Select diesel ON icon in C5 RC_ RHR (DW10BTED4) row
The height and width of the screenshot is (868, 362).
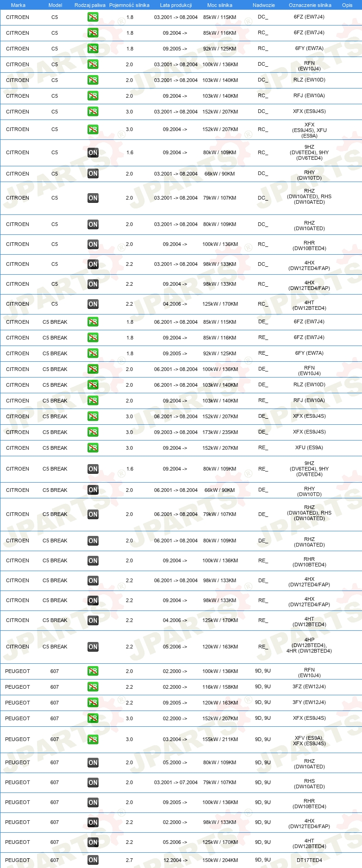93,244
